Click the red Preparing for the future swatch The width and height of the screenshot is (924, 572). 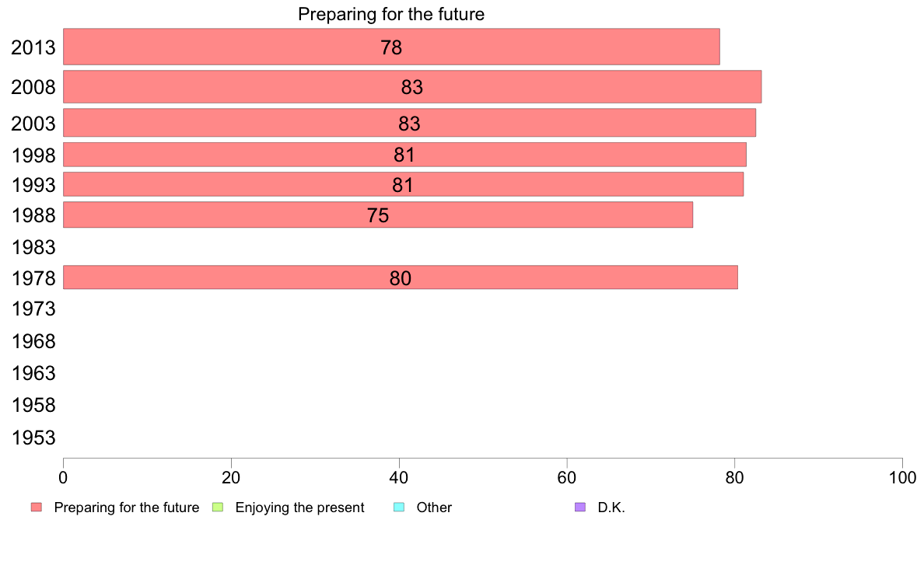click(x=37, y=507)
